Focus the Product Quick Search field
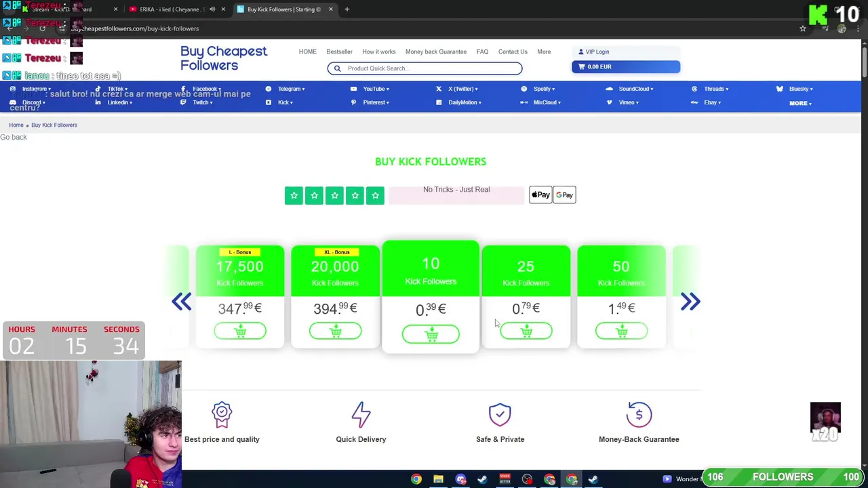 pyautogui.click(x=425, y=68)
